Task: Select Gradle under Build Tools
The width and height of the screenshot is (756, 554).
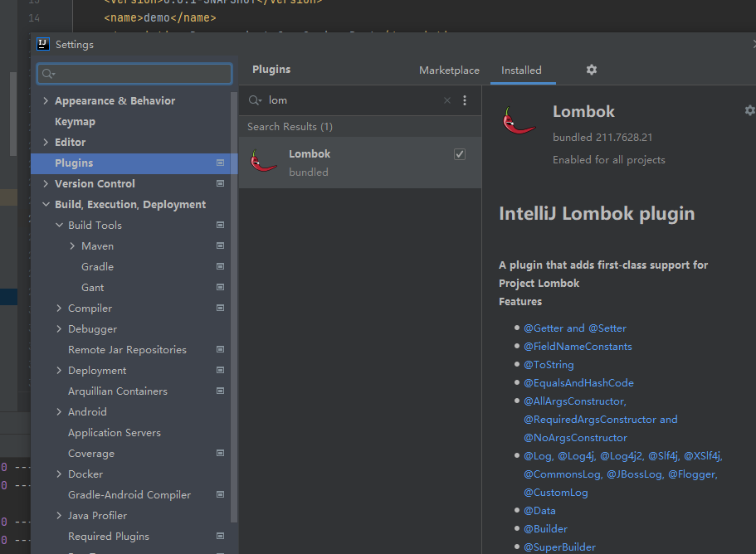Action: pyautogui.click(x=97, y=266)
